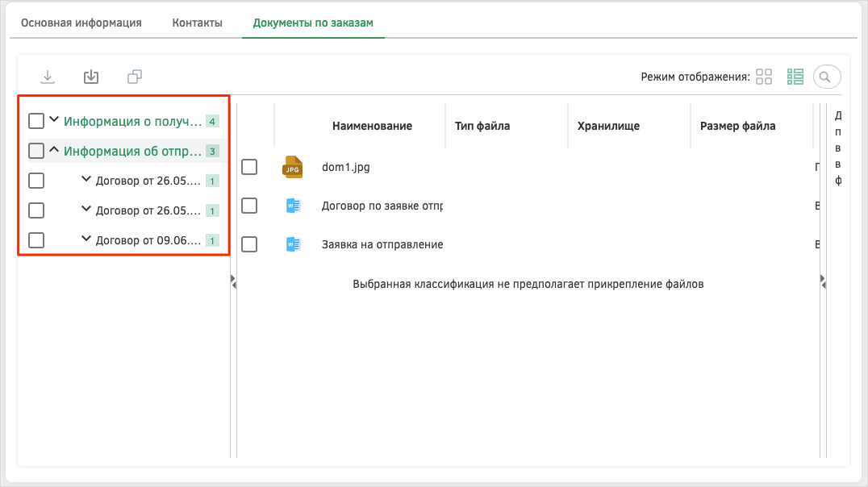Expand the second Договор от 26.05.… chevron
This screenshot has height=487, width=868.
pyautogui.click(x=86, y=209)
